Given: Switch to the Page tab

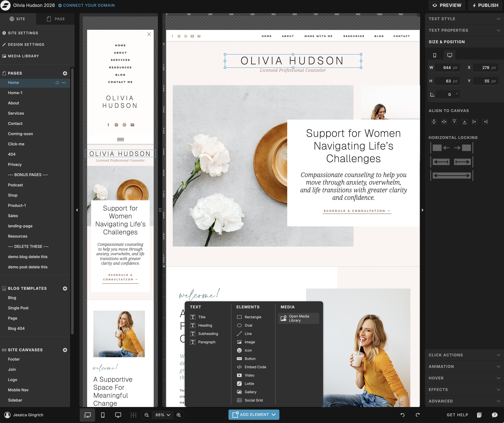Looking at the screenshot, I should (56, 19).
